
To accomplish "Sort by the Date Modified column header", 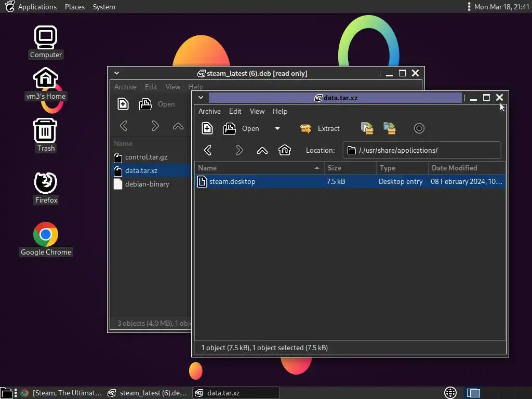I will pos(467,168).
